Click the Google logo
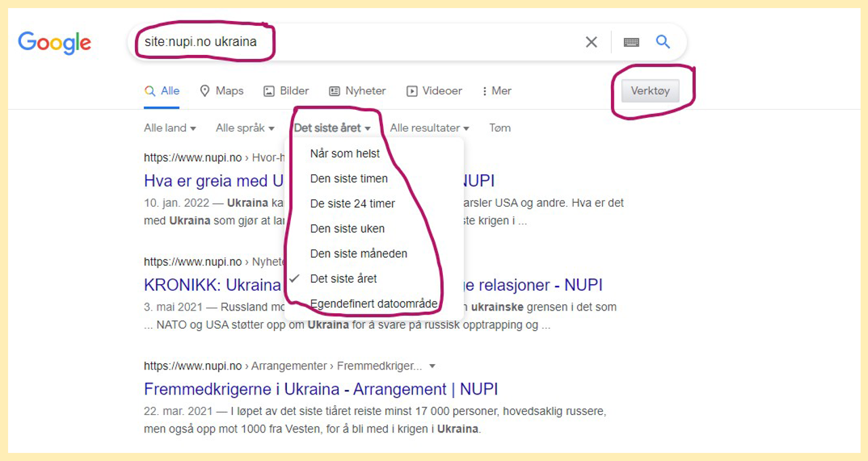Viewport: 868px width, 461px height. pos(54,43)
